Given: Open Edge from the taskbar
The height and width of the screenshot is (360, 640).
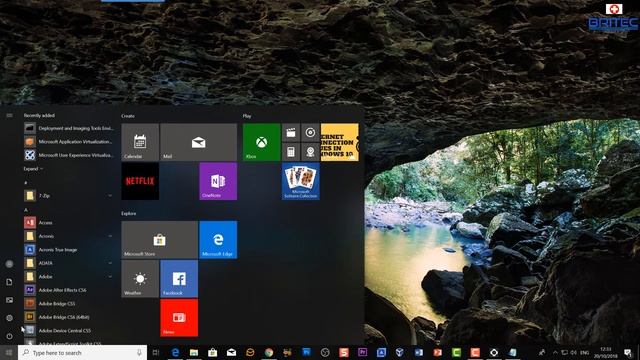Looking at the screenshot, I should (175, 353).
